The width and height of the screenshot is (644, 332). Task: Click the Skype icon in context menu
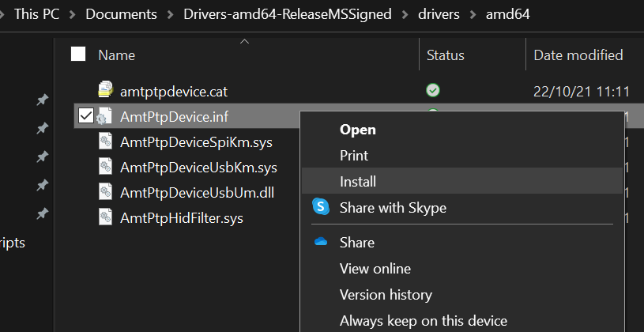pyautogui.click(x=321, y=206)
